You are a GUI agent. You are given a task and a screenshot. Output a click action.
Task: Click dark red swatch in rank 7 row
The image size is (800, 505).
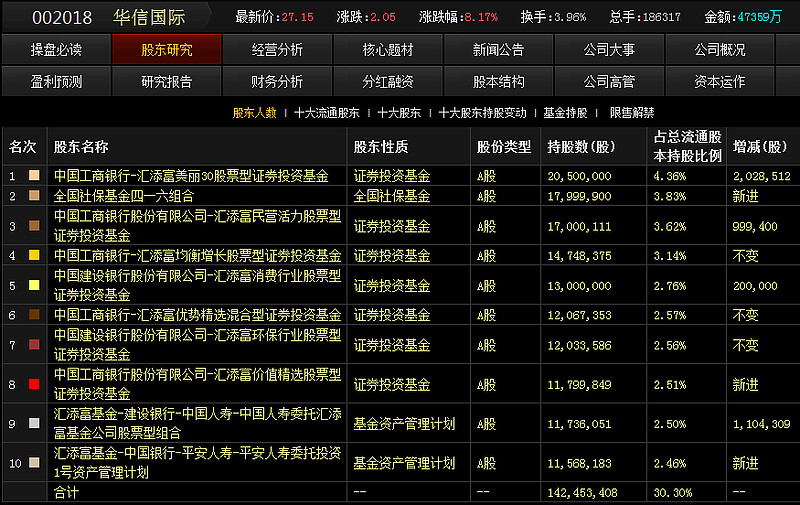(x=34, y=345)
